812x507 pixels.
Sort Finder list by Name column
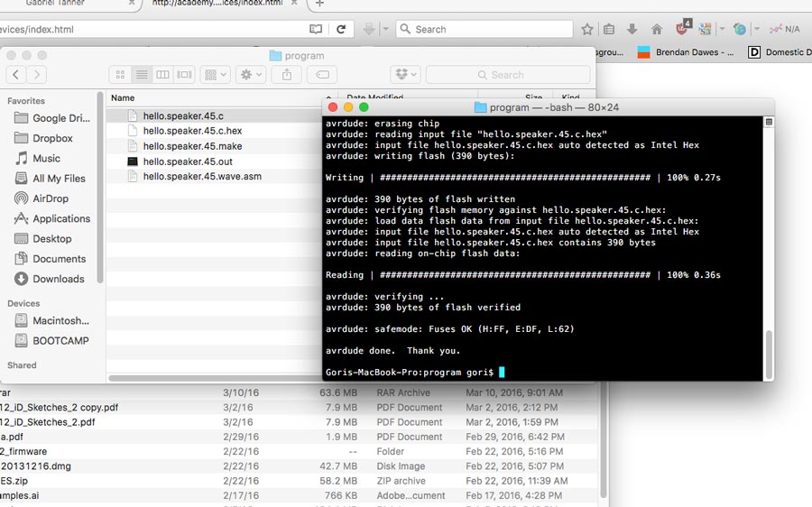pyautogui.click(x=123, y=97)
